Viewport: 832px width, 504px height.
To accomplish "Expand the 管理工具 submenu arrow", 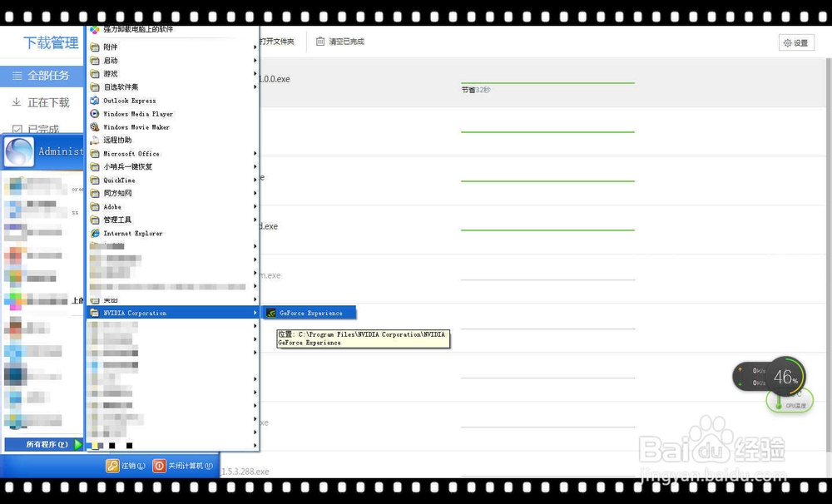I will [255, 220].
